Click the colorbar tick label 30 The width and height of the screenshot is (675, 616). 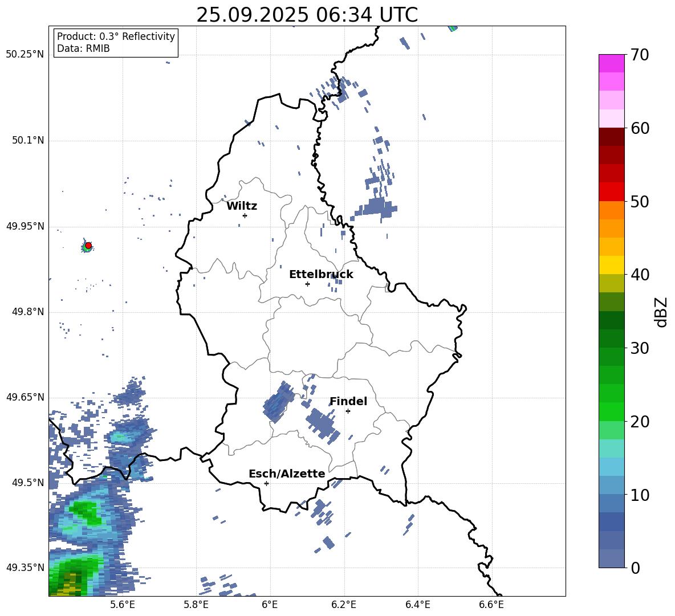[640, 348]
